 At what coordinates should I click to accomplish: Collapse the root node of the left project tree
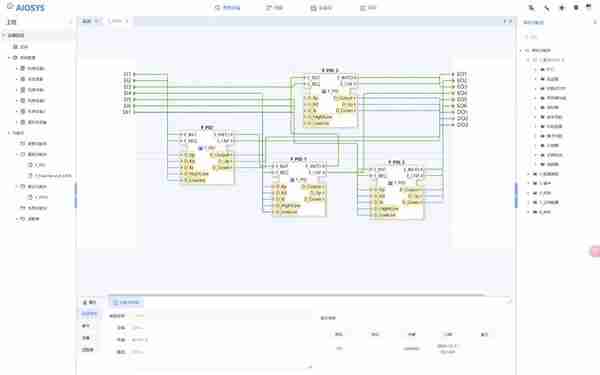tap(4, 35)
